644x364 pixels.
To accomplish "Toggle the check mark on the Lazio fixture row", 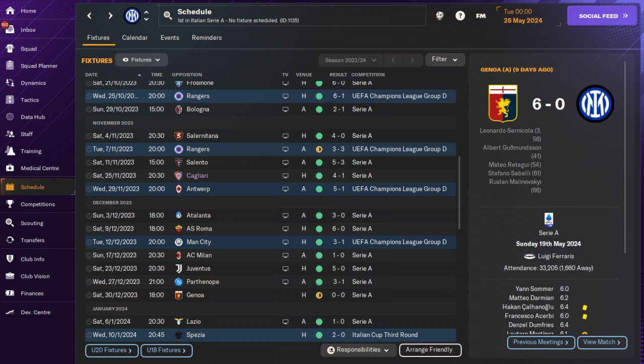I will tap(89, 322).
